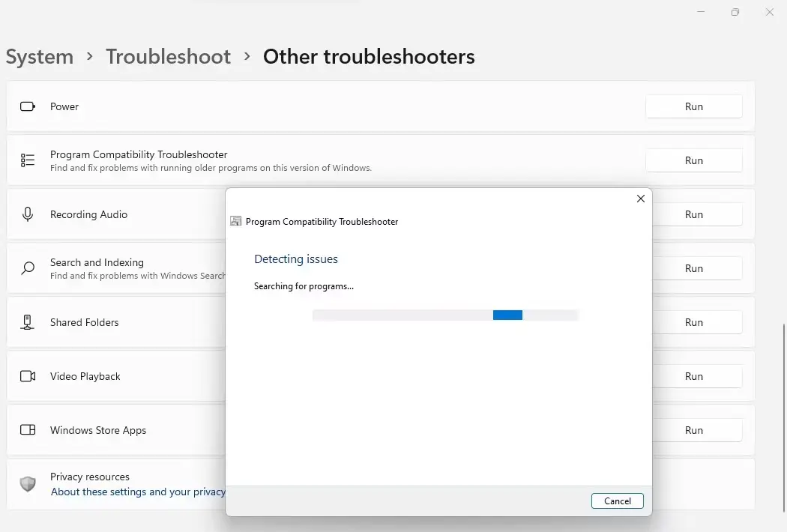Select the Power row label

point(64,106)
